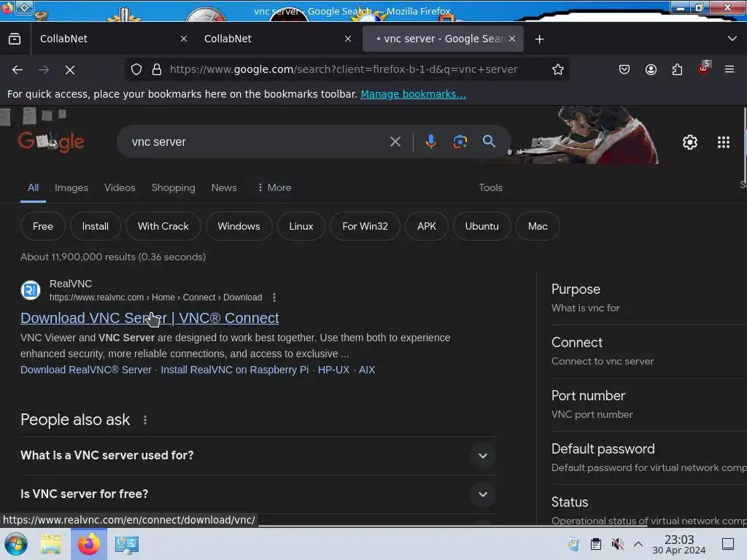This screenshot has height=560, width=747.
Task: Switch to Videos results
Action: click(x=120, y=187)
